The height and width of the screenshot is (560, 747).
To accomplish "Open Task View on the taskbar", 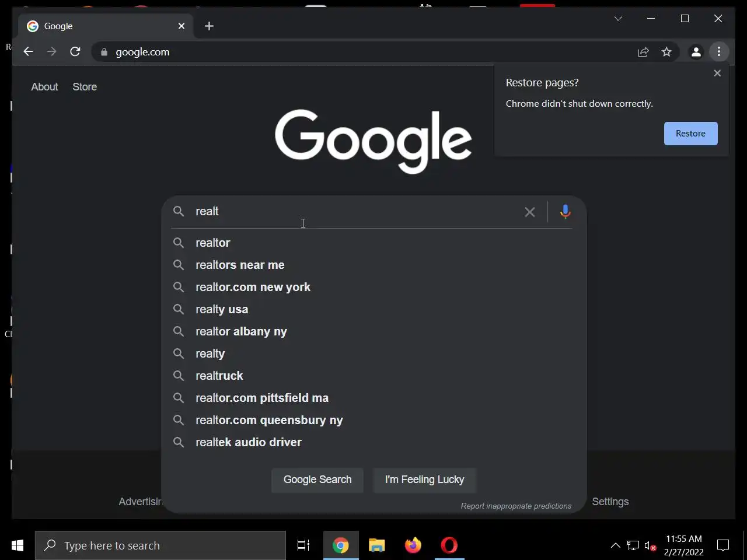I will click(x=303, y=545).
